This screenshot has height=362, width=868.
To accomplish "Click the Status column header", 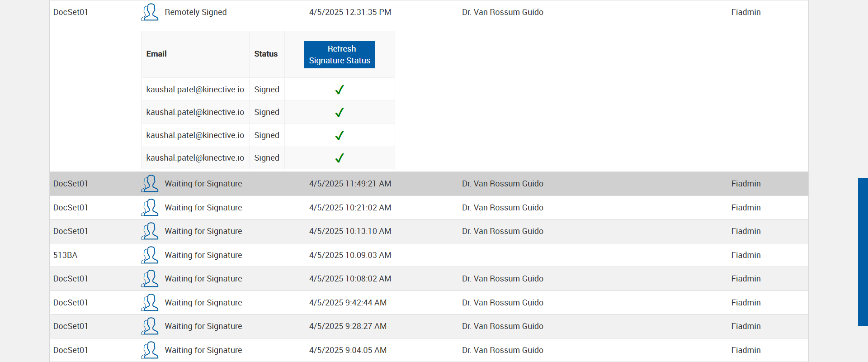I will click(266, 54).
